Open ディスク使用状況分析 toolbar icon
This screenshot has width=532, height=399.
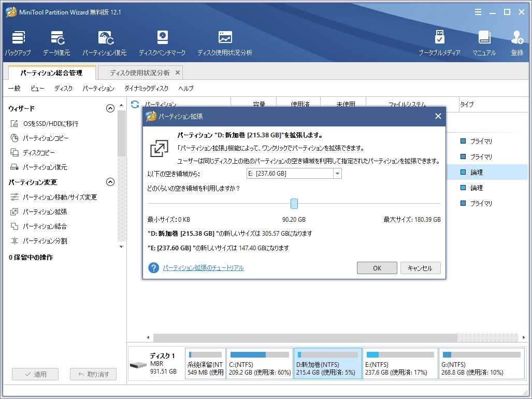pos(225,42)
